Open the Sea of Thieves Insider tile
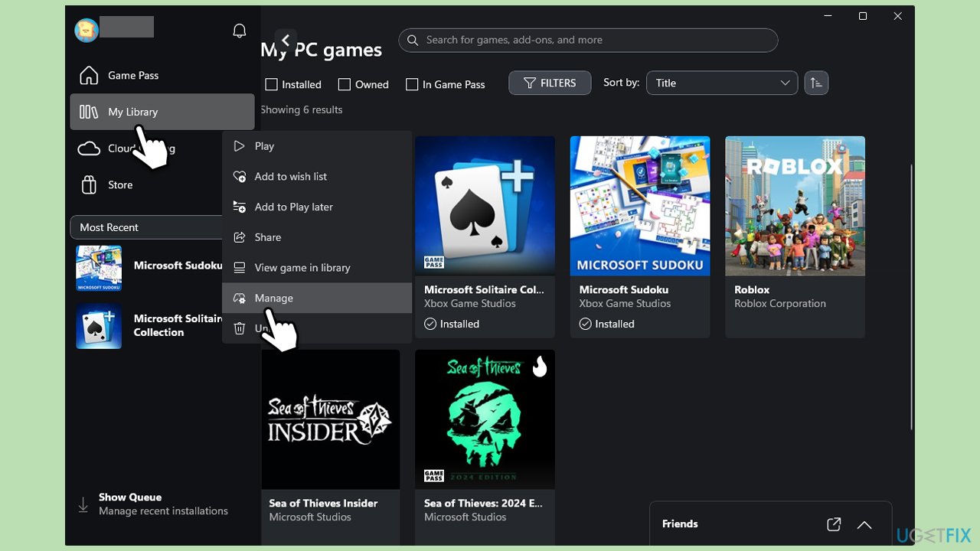 tap(330, 448)
